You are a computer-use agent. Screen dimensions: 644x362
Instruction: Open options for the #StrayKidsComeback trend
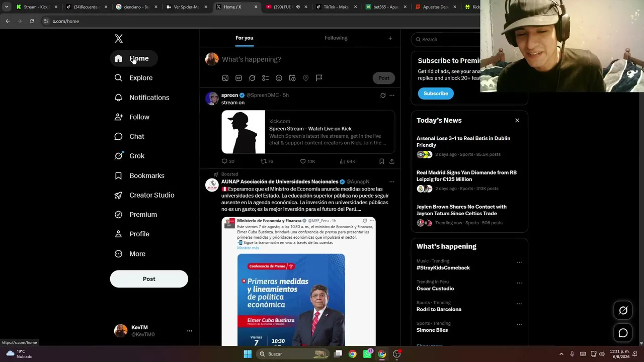(519, 262)
